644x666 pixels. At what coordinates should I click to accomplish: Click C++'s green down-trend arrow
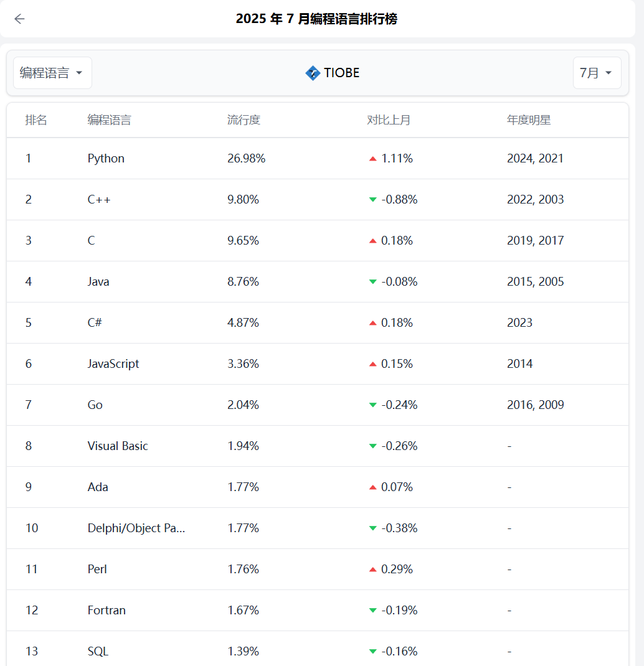373,200
